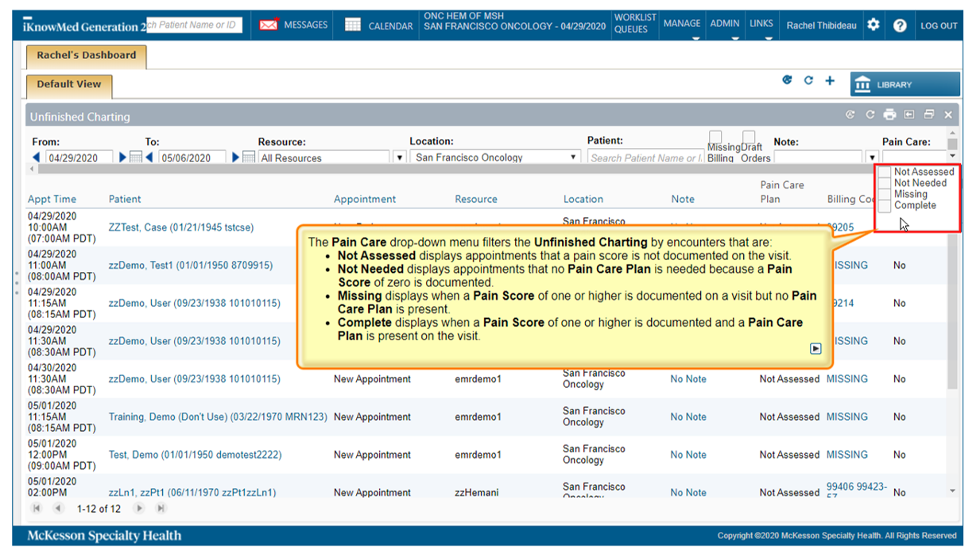The height and width of the screenshot is (551, 980).
Task: Click the vertical scrollbar of charting list
Action: pyautogui.click(x=952, y=318)
